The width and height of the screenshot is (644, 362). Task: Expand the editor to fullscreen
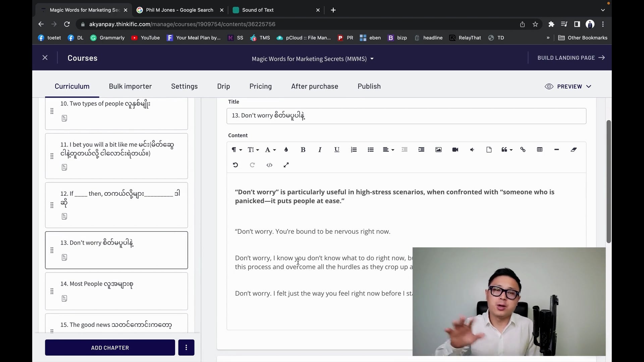[x=286, y=165]
